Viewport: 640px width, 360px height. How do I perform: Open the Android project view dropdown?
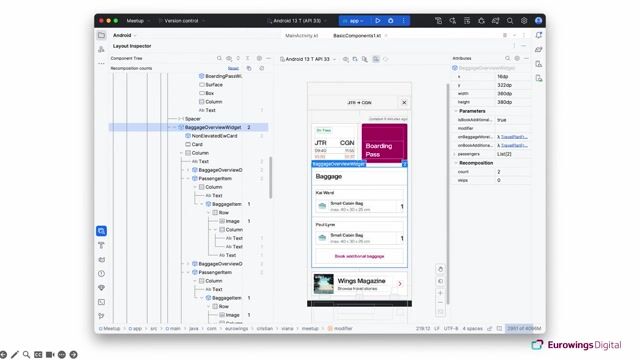(x=124, y=36)
